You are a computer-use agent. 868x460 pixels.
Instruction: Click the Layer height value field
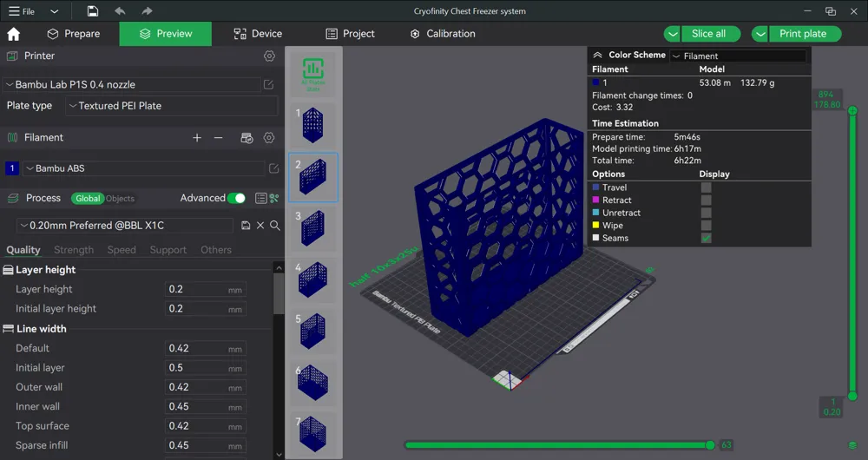(x=206, y=289)
